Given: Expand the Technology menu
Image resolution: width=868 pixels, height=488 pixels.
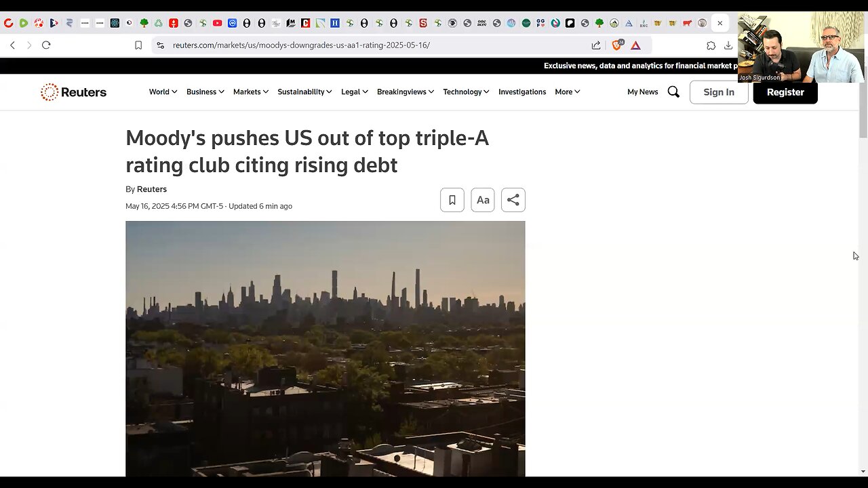Looking at the screenshot, I should coord(466,91).
